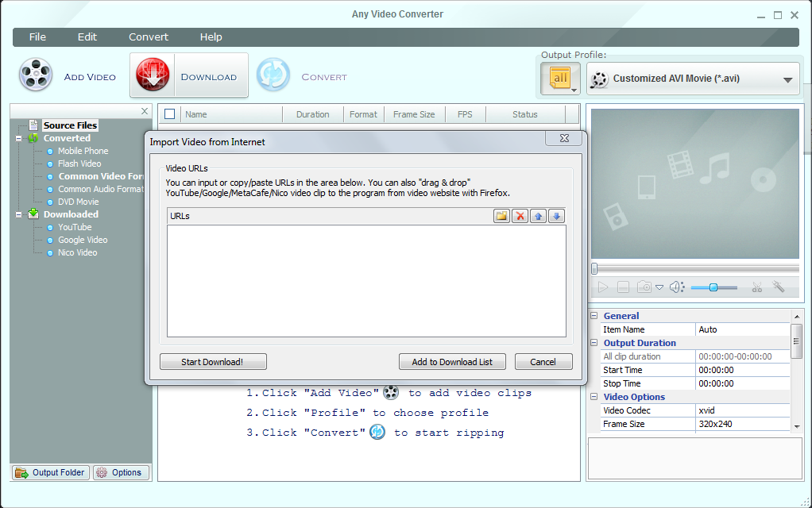Click the preview seek bar handle
812x508 pixels.
point(594,268)
